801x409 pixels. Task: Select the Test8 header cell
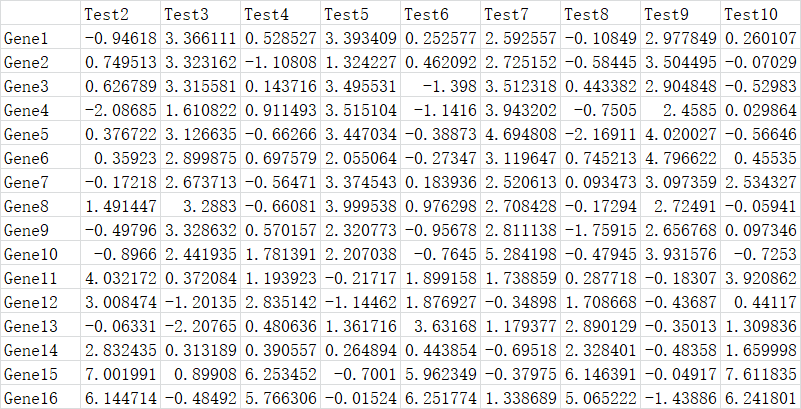(601, 14)
